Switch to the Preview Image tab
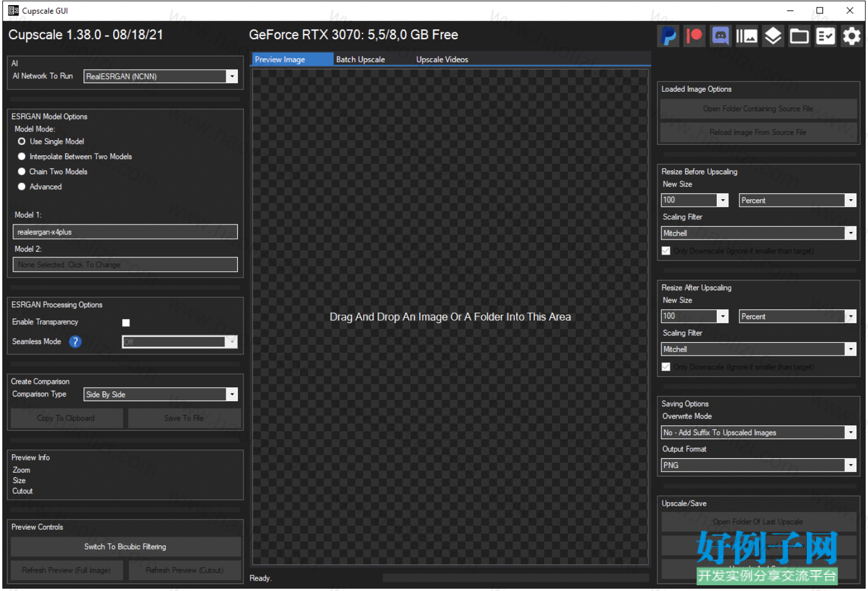Image resolution: width=868 pixels, height=591 pixels. 293,59
